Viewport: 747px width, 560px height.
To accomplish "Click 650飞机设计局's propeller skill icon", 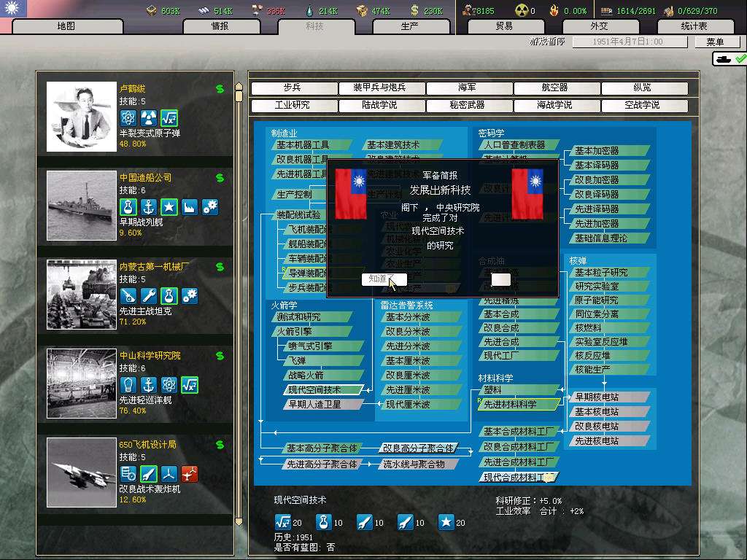I will pyautogui.click(x=169, y=474).
